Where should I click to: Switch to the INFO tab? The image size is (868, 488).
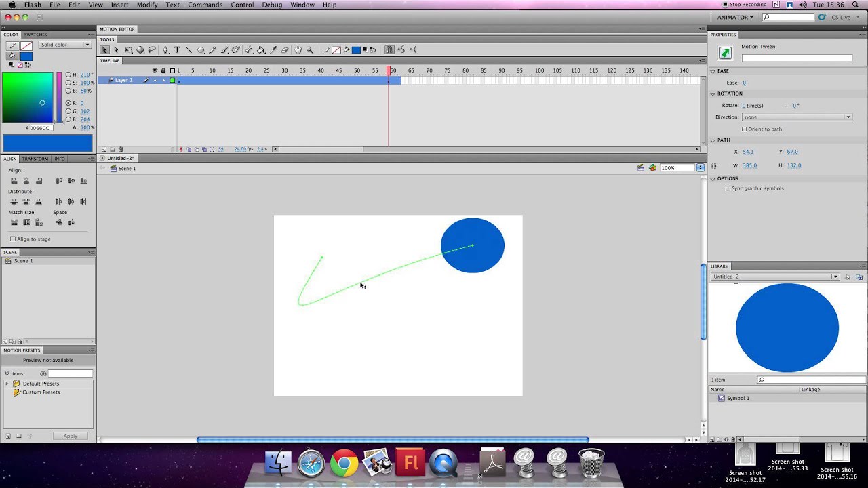[60, 159]
